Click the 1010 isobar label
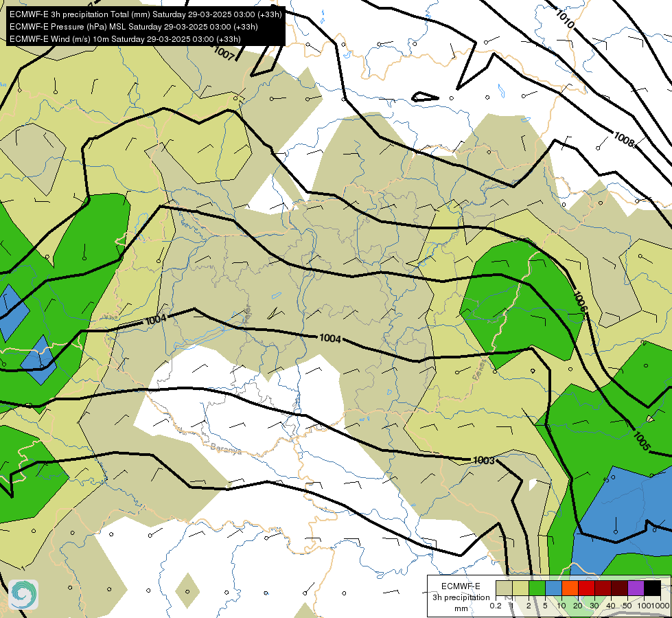 [564, 19]
